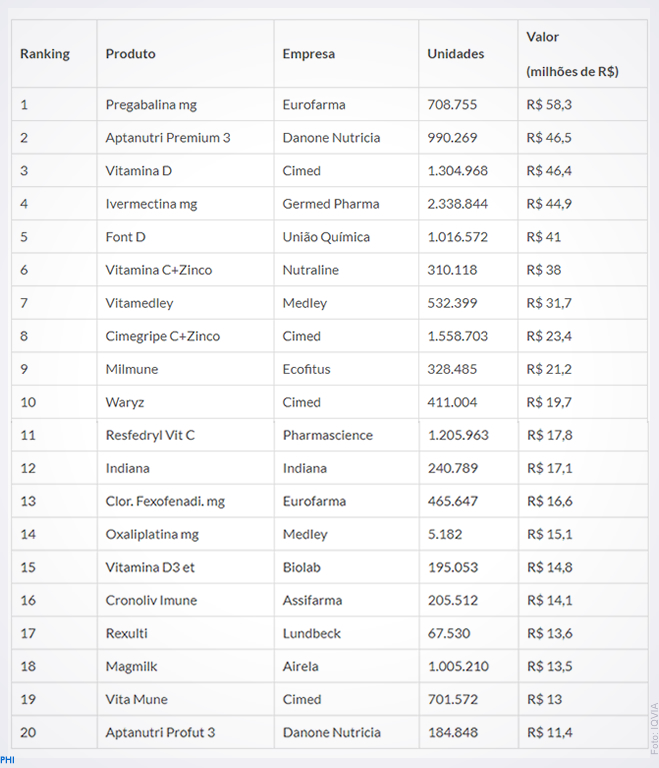Click the value R$ 23,4
Viewport: 659px width, 768px height.
click(x=549, y=336)
